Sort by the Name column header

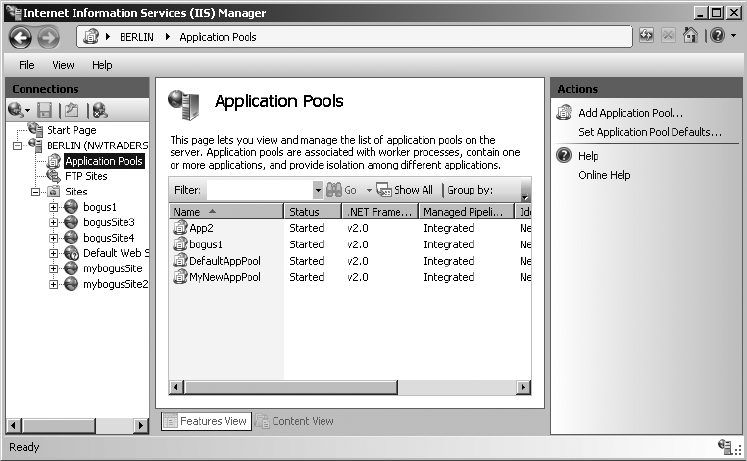(x=226, y=211)
